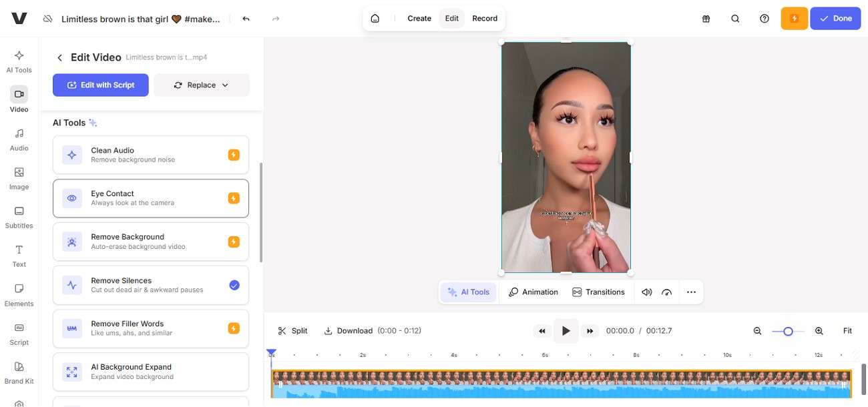Open Audio in the left sidebar

coord(19,139)
